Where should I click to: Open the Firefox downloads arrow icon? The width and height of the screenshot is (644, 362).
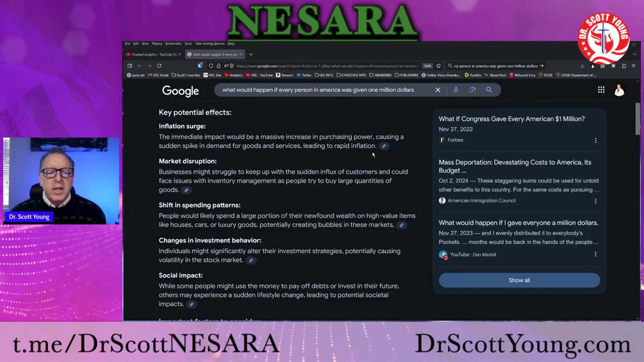pos(582,66)
